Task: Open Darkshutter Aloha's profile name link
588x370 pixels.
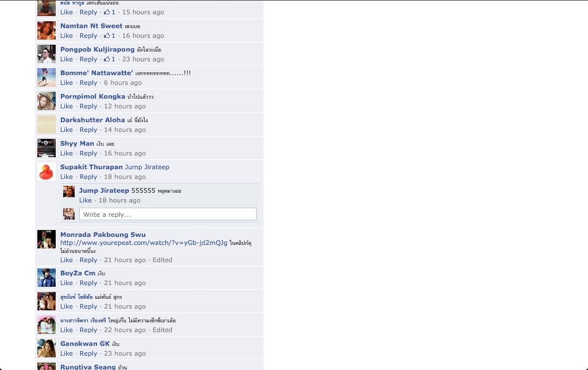Action: 92,120
